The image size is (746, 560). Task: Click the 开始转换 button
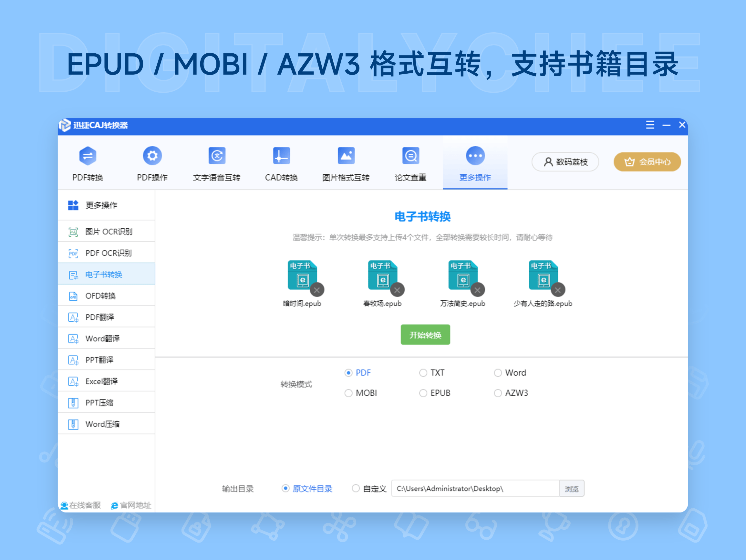pyautogui.click(x=425, y=335)
